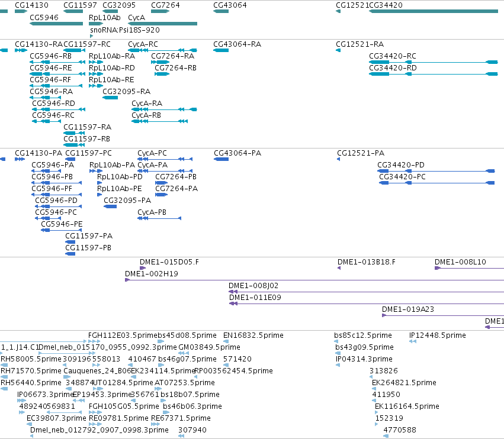
Task: Select EST label EN16832.5prime
Action: coord(253,335)
